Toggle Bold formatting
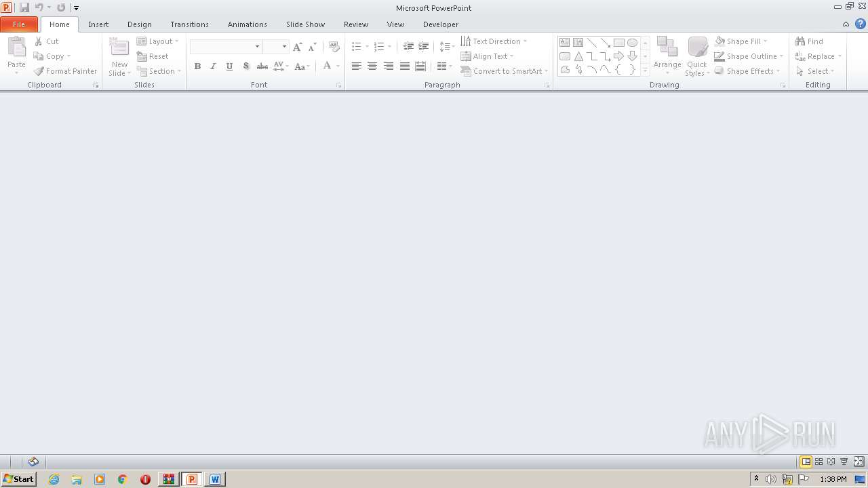This screenshot has height=488, width=868. [197, 66]
